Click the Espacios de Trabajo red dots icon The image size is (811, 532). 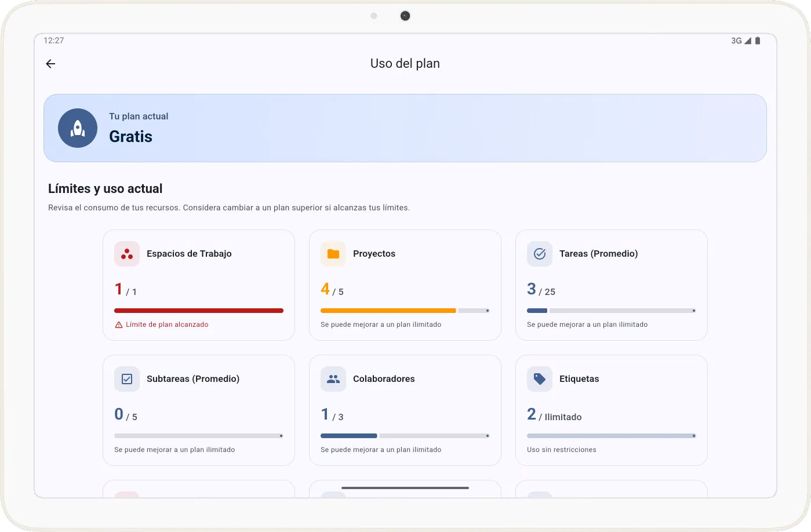pos(127,254)
